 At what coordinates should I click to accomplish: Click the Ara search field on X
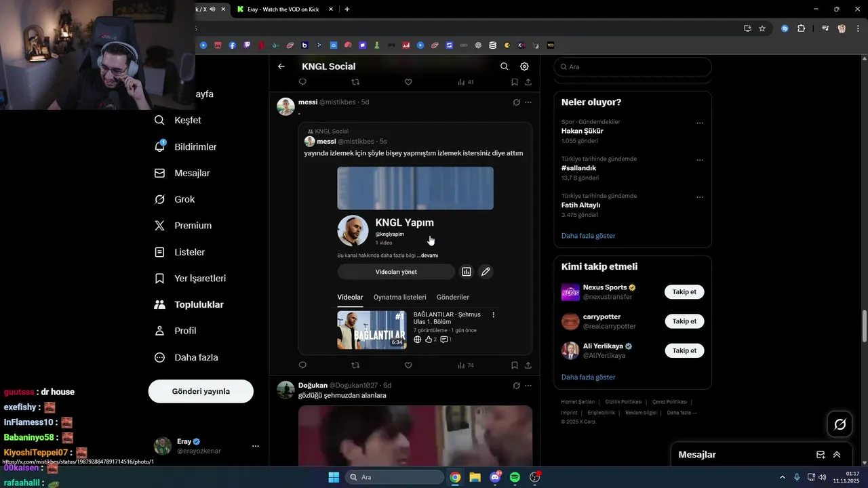[x=633, y=67]
